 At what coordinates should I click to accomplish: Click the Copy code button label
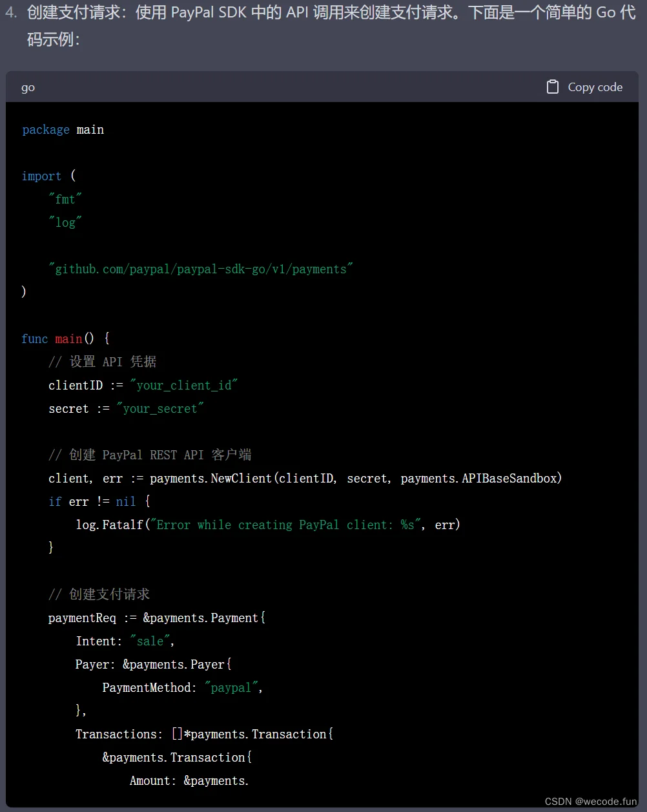point(595,87)
